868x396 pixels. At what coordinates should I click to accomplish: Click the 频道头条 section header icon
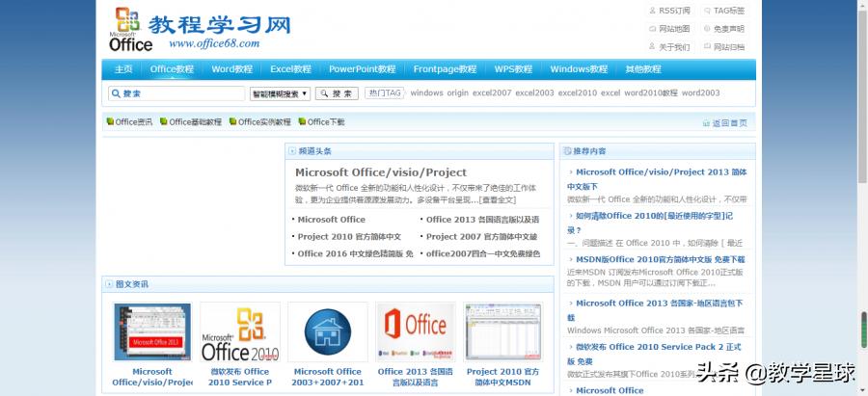click(x=292, y=151)
